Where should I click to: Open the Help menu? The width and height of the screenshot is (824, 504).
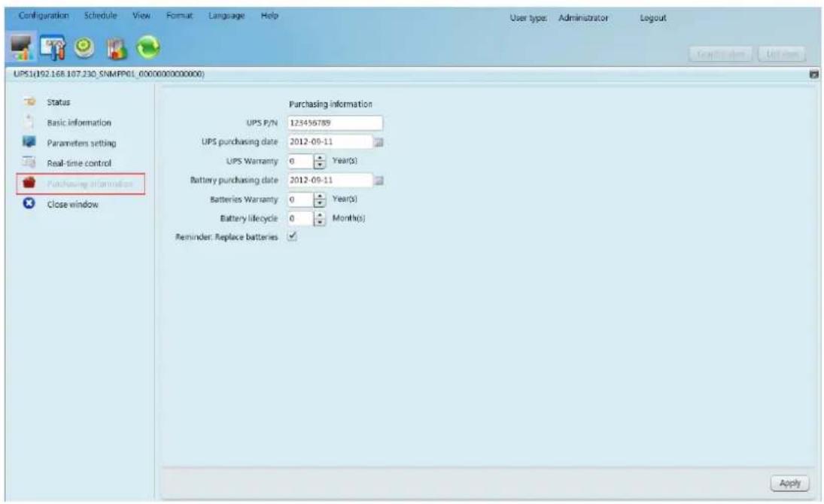(x=269, y=16)
